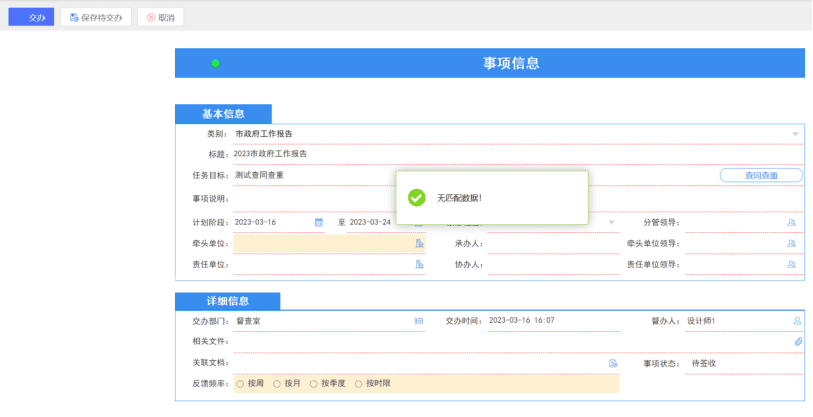Viewport: 813px width, 417px height.
Task: Click document picker icon for 关联文档
Action: point(613,363)
